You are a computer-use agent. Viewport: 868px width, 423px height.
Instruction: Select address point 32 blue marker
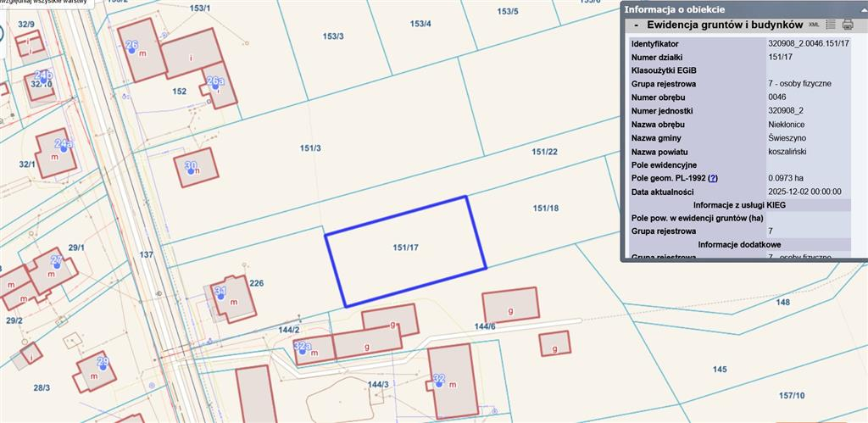[438, 383]
